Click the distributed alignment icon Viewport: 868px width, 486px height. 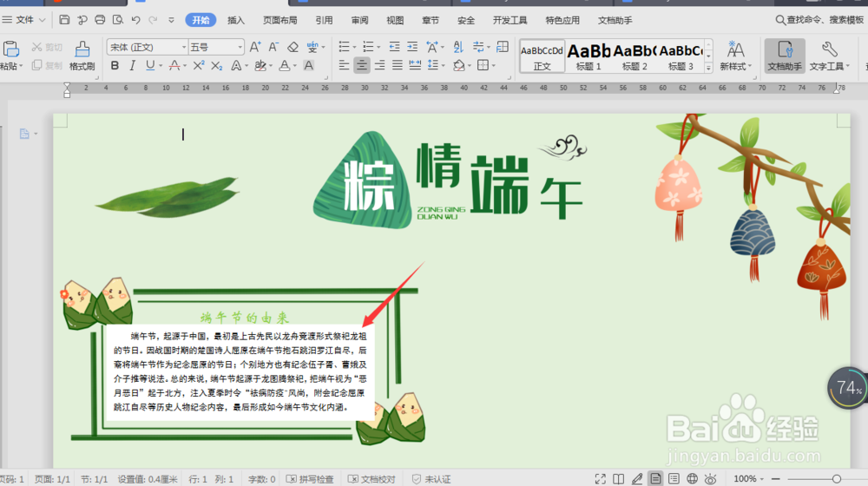415,66
